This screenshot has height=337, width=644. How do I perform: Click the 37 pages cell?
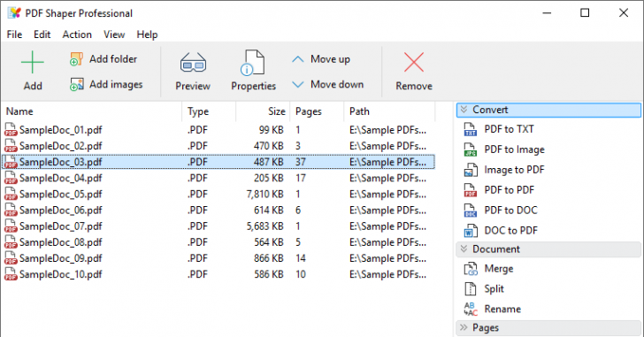pyautogui.click(x=301, y=162)
